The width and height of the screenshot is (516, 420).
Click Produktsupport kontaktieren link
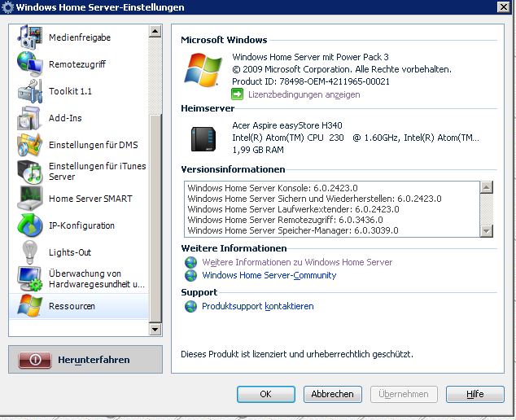pyautogui.click(x=257, y=306)
